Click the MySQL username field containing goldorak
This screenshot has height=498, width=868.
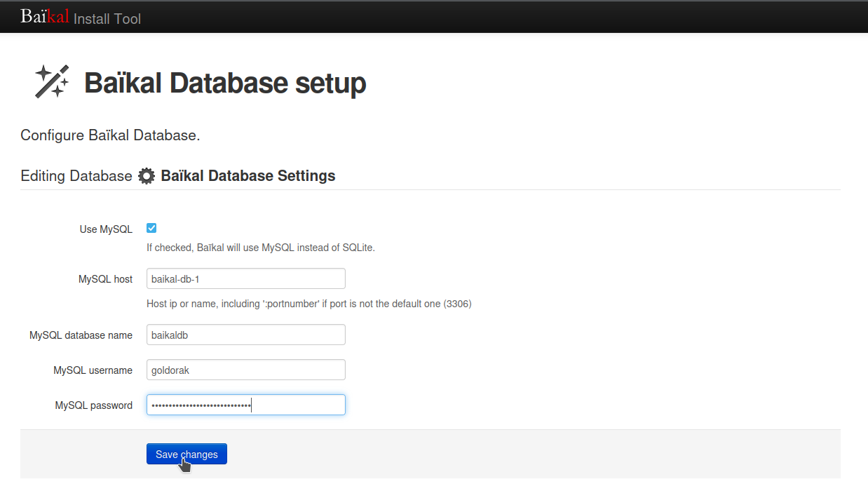pyautogui.click(x=246, y=370)
